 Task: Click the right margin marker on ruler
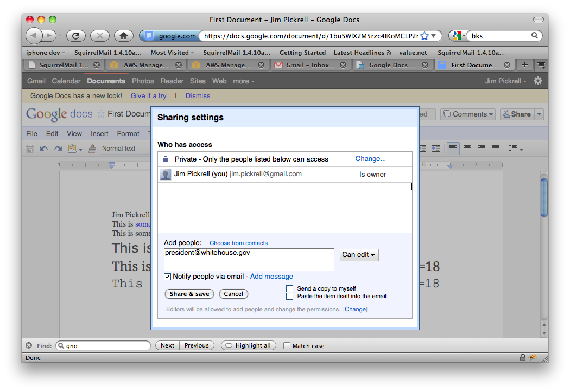point(450,165)
